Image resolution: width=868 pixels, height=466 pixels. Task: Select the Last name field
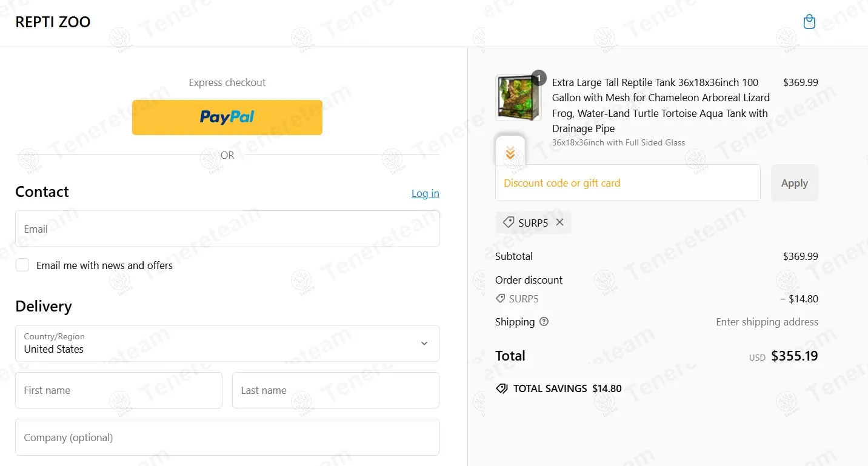tap(336, 390)
